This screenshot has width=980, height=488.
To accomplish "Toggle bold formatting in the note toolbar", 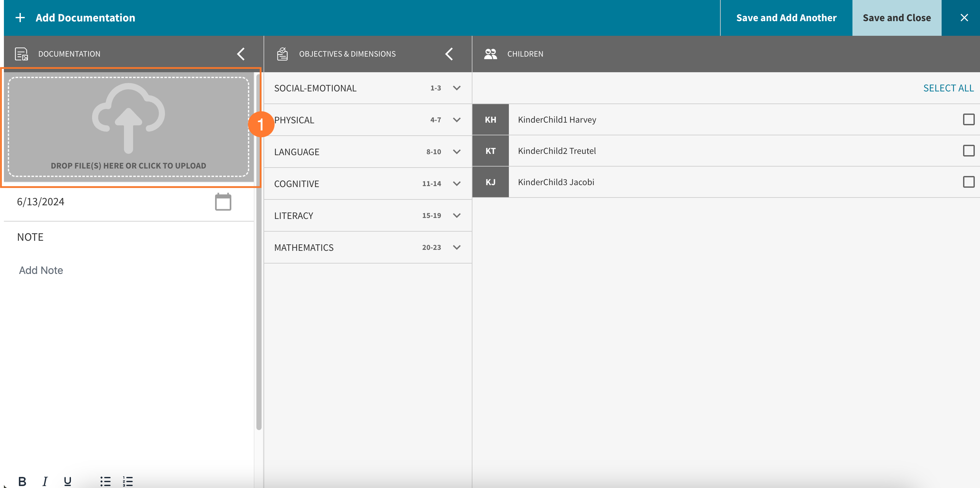I will click(x=22, y=481).
